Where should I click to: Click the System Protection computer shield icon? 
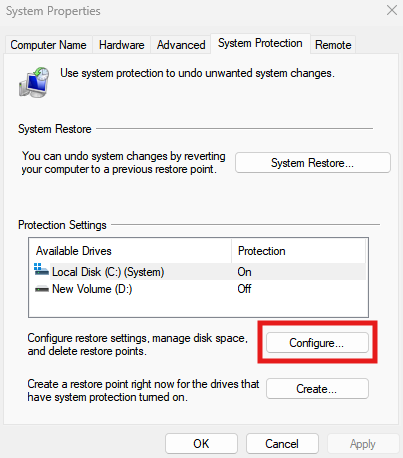(34, 82)
